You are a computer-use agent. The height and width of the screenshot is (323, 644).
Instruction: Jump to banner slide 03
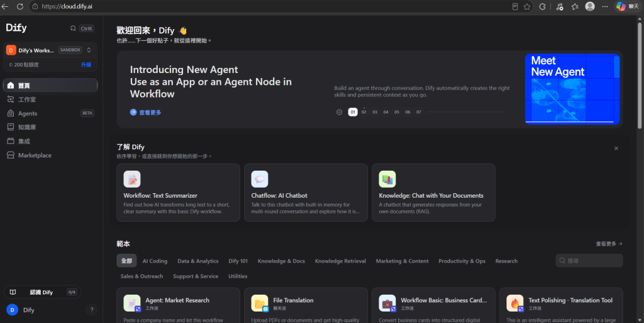[x=375, y=112]
